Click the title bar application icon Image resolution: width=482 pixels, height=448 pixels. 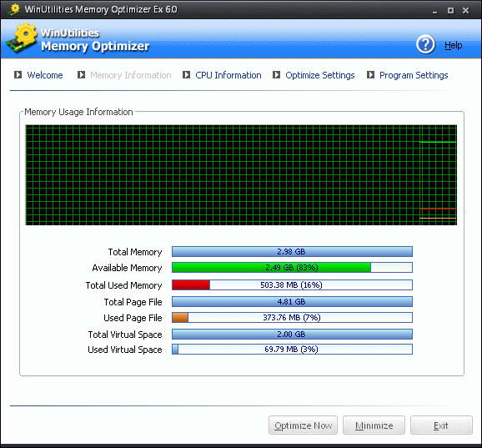(14, 9)
